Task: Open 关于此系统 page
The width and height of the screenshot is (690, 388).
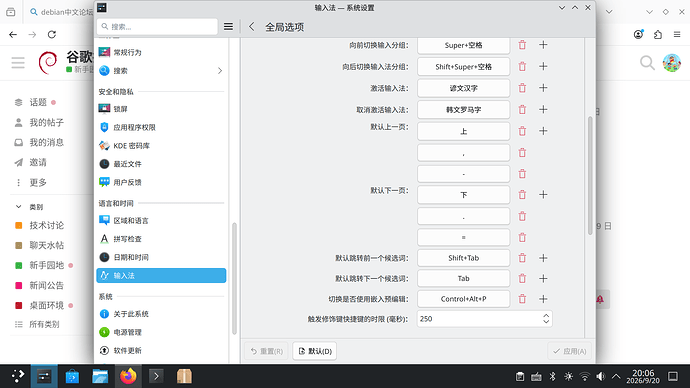Action: 161,314
